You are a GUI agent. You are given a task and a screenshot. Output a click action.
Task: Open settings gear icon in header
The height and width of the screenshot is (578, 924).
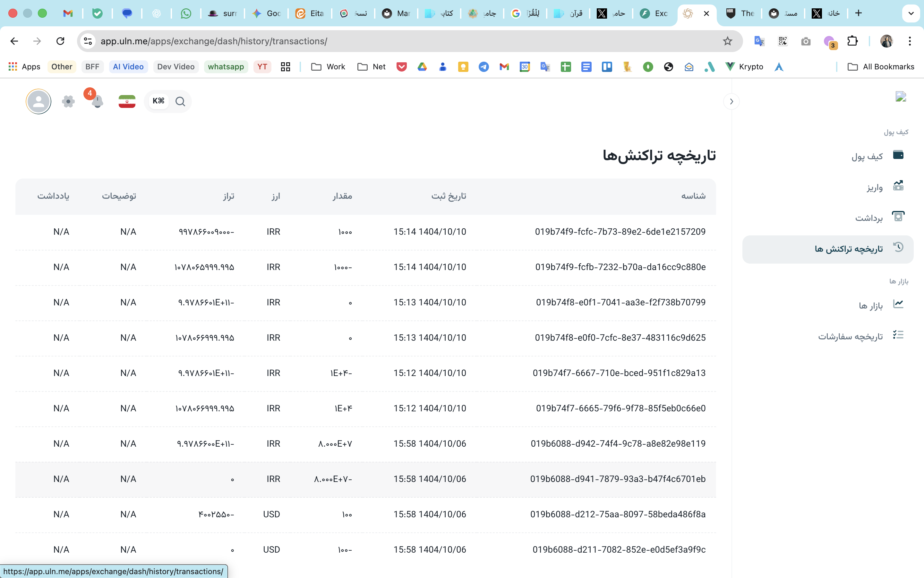coord(68,101)
